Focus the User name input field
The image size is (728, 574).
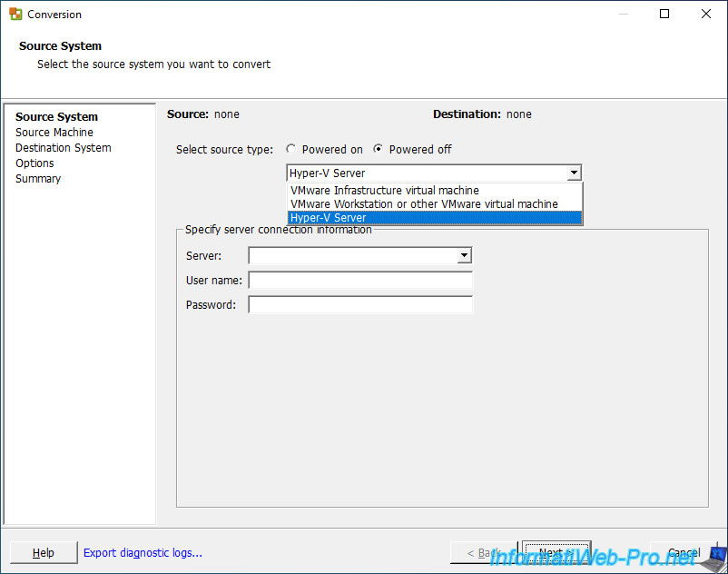click(360, 280)
